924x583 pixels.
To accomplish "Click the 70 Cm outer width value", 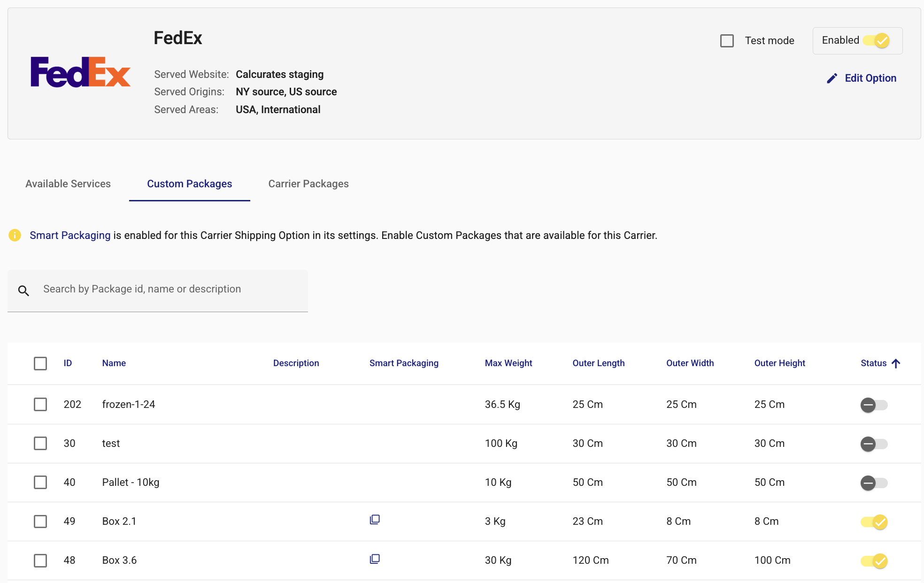I will tap(681, 560).
